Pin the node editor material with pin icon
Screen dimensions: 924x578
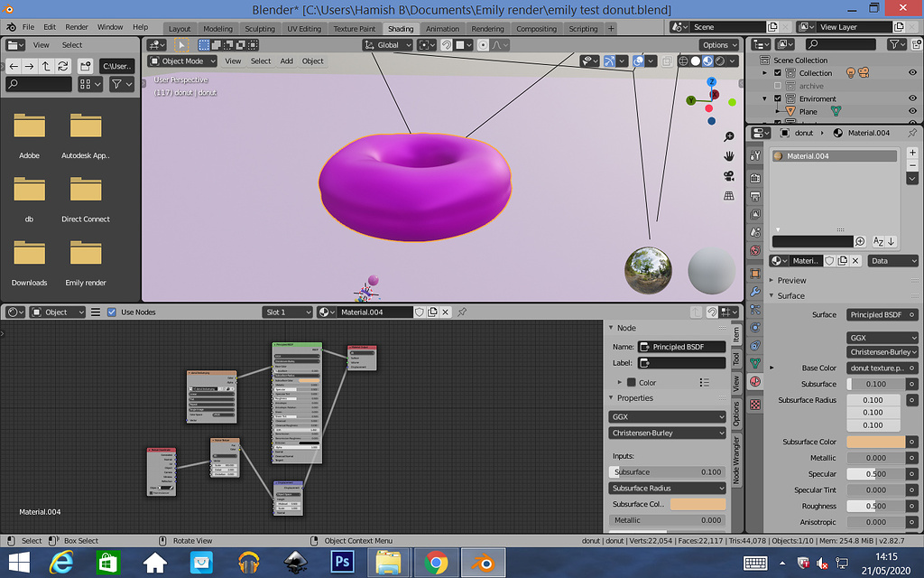(x=462, y=312)
